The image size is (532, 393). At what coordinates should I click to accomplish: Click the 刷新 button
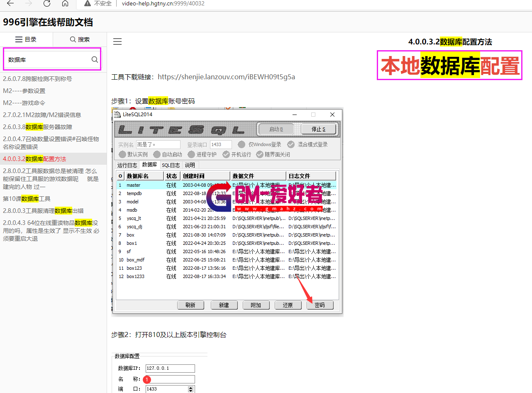pos(191,305)
